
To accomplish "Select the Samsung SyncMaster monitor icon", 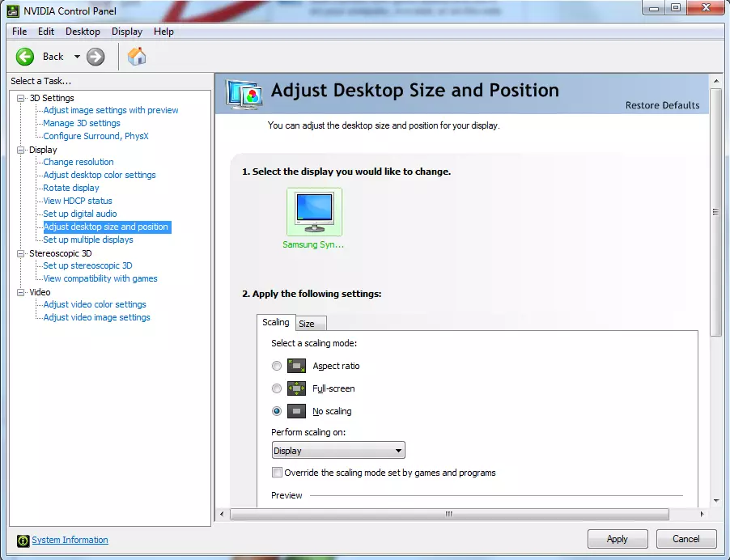I will [x=314, y=212].
